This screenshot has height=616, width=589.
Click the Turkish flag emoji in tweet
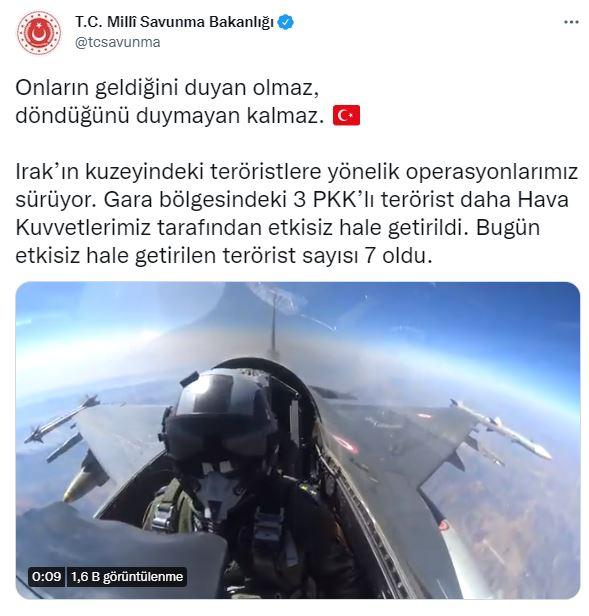346,116
